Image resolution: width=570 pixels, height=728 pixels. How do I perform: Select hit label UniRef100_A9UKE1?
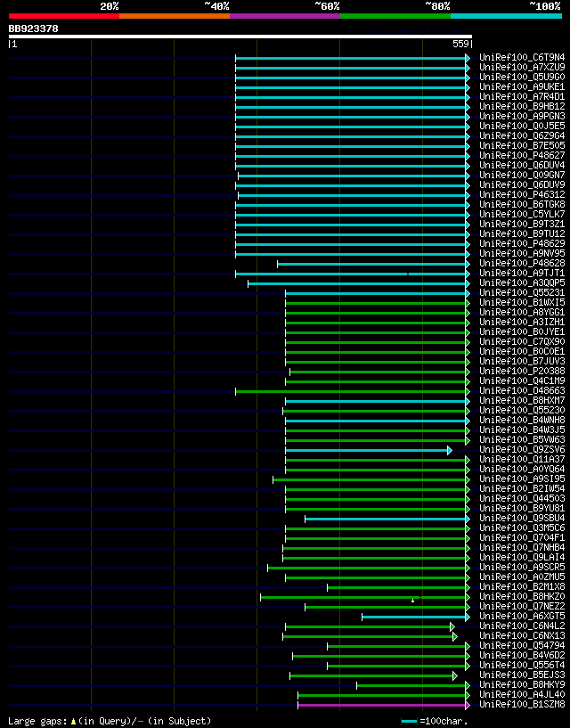coord(522,86)
